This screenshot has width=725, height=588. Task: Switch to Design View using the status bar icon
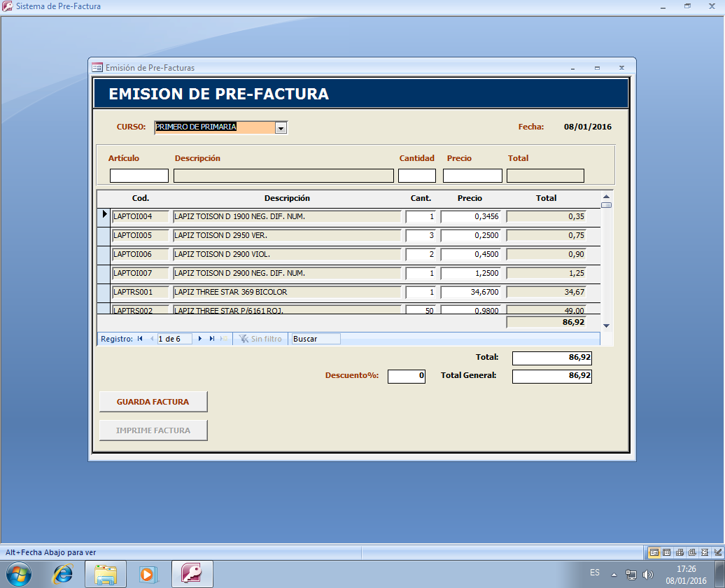pyautogui.click(x=717, y=552)
